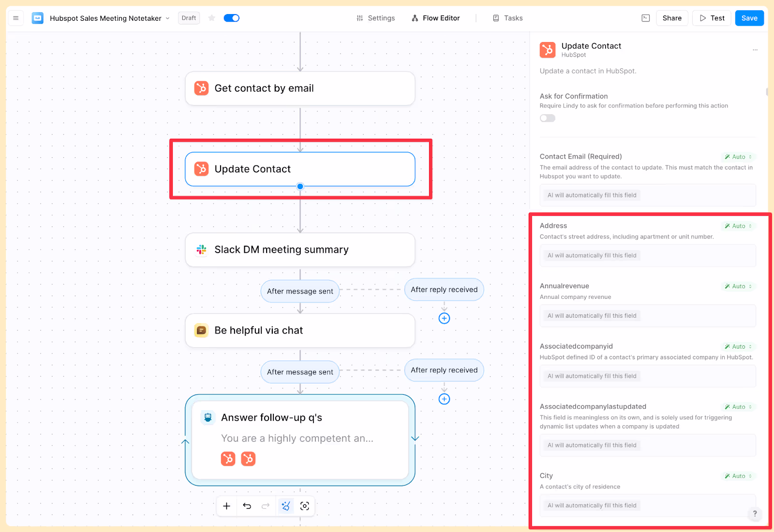Click loop-back arrow on agent node left edge
Image resolution: width=774 pixels, height=532 pixels.
185,442
